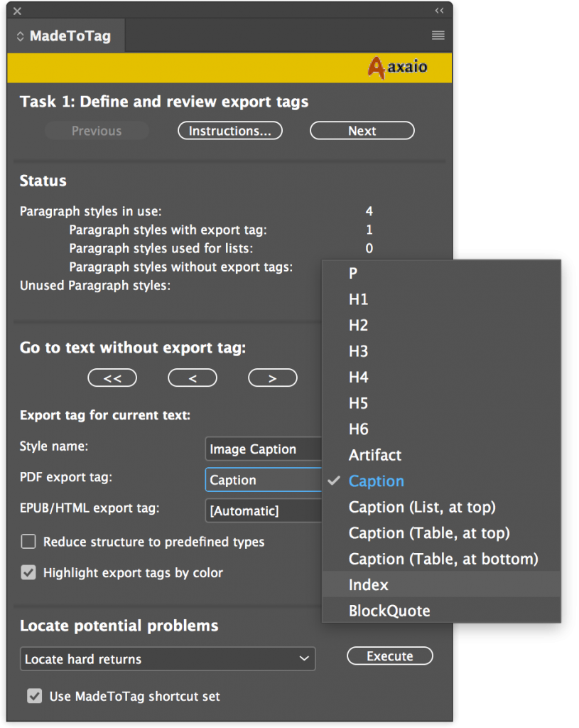Click the 'Locate potential problems' heading

point(119,626)
